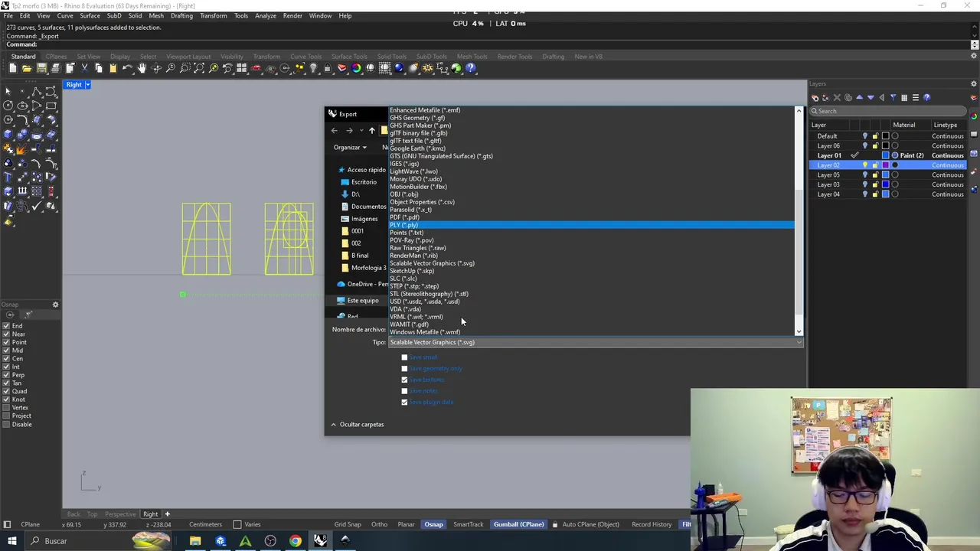Open Tipo file type combo box

click(594, 342)
